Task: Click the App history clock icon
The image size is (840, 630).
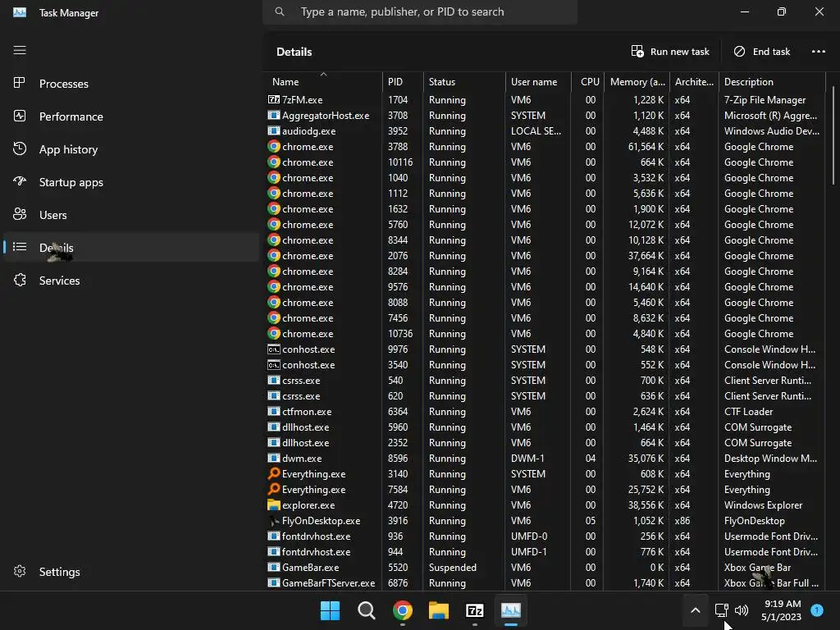Action: point(20,149)
